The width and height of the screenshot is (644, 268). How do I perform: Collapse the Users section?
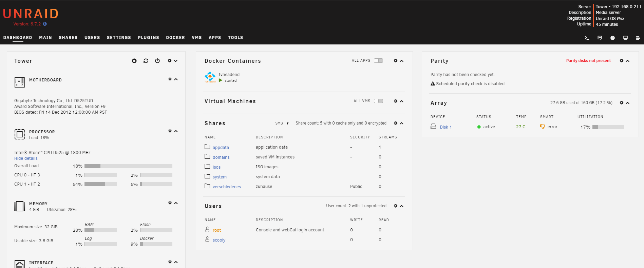pyautogui.click(x=402, y=206)
